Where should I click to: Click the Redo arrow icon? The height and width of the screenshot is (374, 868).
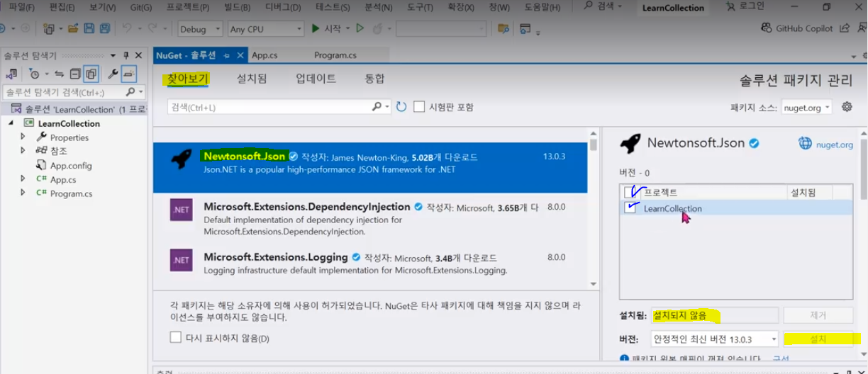point(153,29)
